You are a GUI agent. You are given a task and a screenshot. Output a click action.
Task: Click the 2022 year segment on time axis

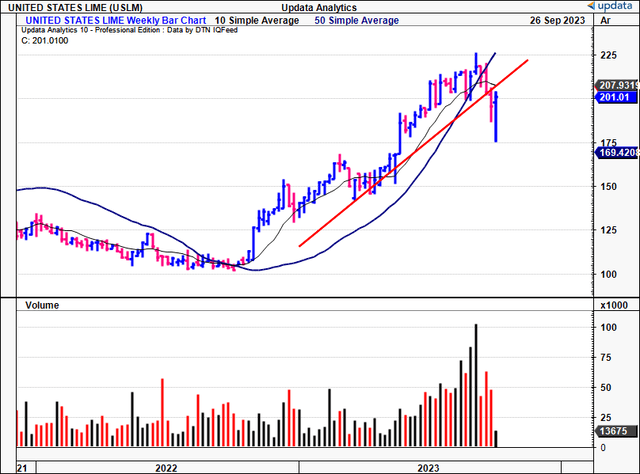tap(167, 467)
